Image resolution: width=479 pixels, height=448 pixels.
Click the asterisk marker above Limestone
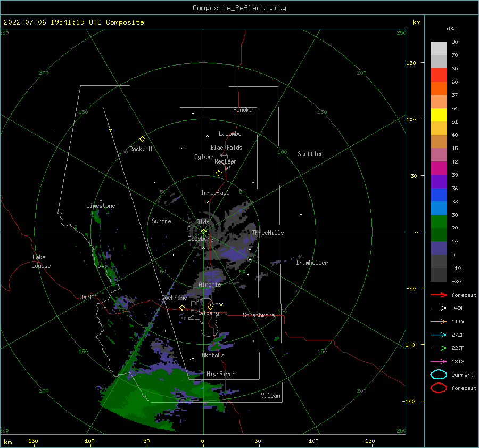pyautogui.click(x=101, y=201)
